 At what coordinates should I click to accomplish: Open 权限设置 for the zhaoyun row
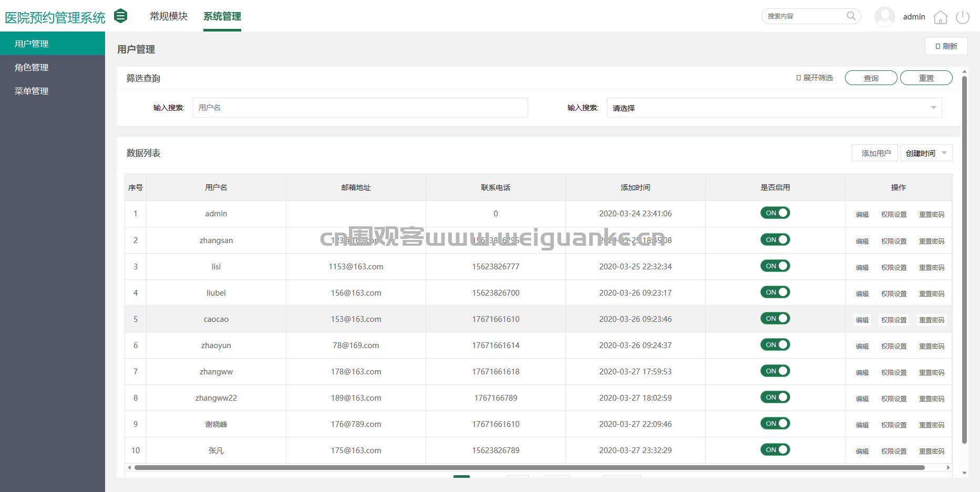(894, 346)
